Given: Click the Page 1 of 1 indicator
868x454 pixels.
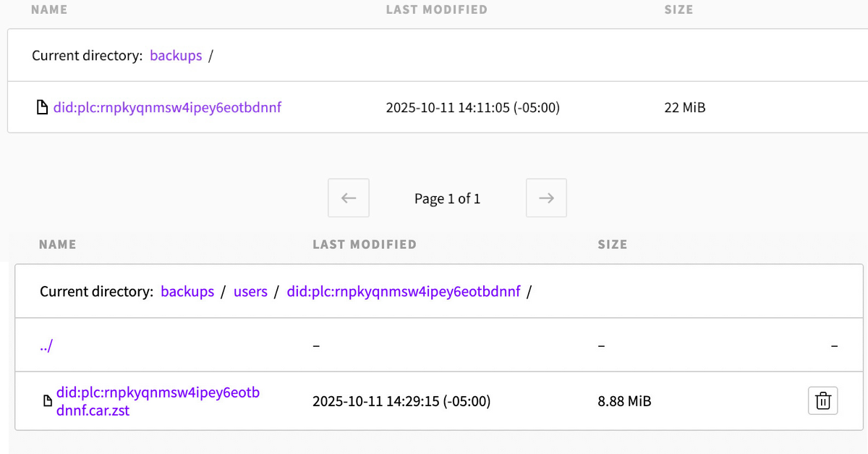Looking at the screenshot, I should [447, 198].
